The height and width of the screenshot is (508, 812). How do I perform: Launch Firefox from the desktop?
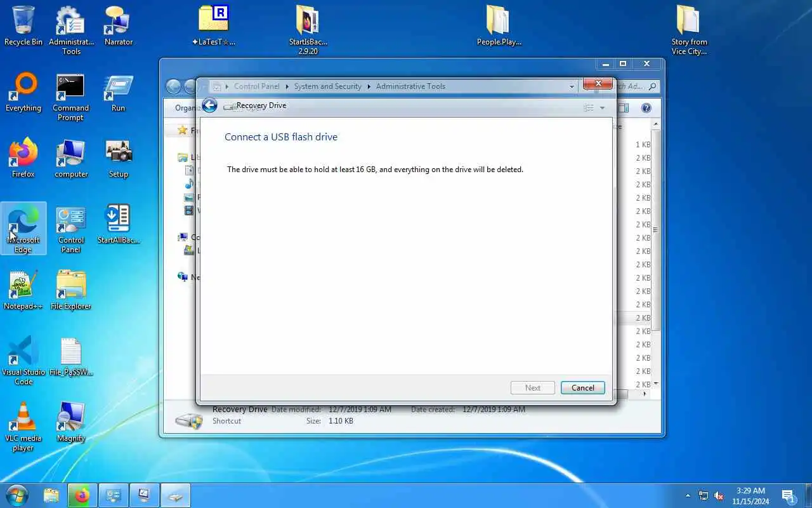click(x=23, y=159)
